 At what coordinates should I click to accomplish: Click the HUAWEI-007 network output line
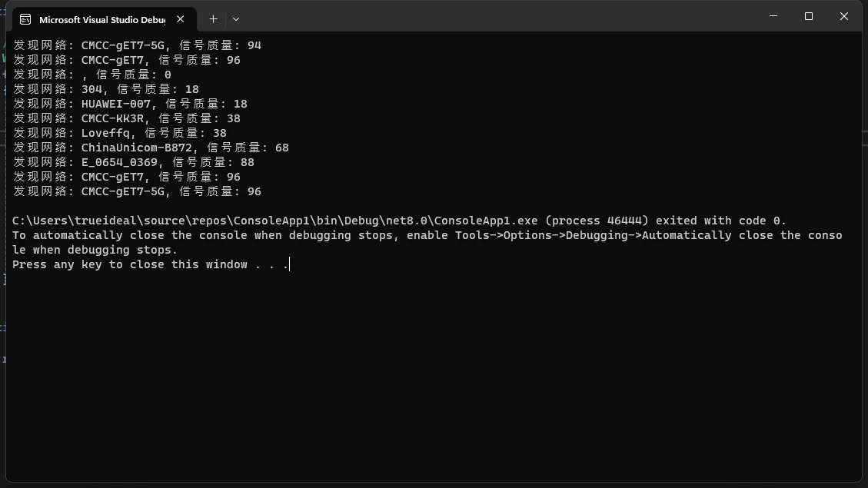tap(130, 104)
